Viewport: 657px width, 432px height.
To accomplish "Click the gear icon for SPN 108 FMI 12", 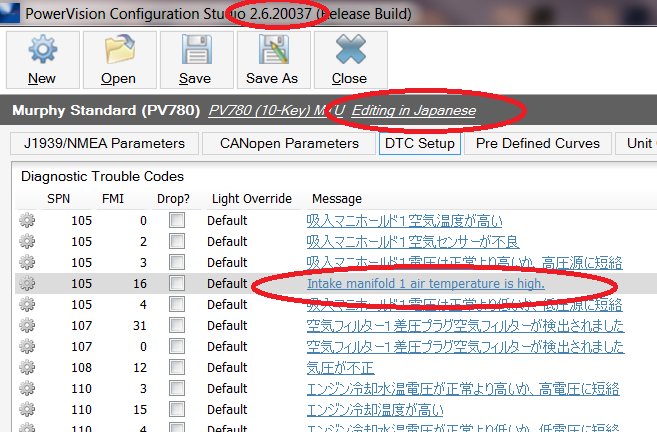I will point(27,367).
